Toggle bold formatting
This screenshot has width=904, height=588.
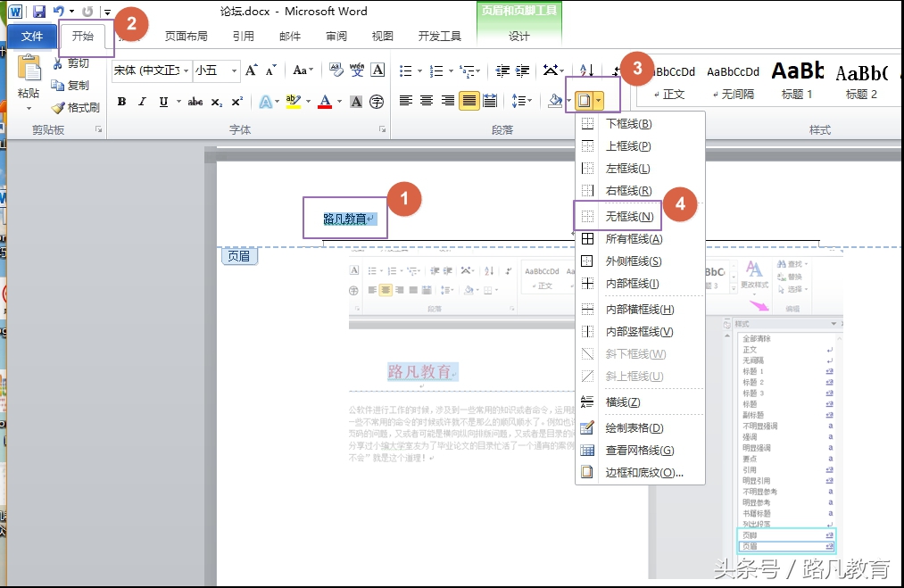point(122,101)
